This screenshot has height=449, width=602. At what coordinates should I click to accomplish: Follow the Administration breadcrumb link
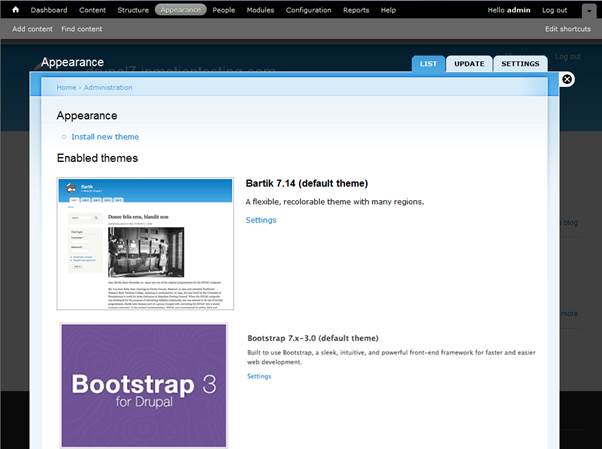108,88
